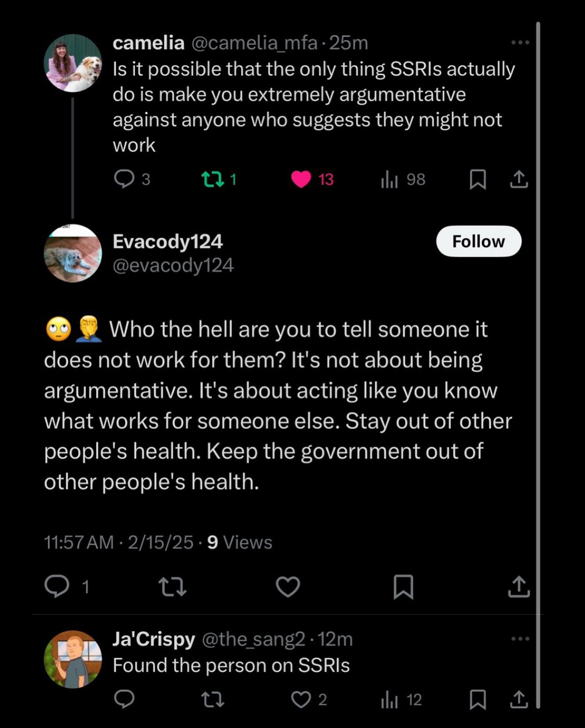Share camelia's tweet
This screenshot has width=585, height=728.
(x=518, y=180)
